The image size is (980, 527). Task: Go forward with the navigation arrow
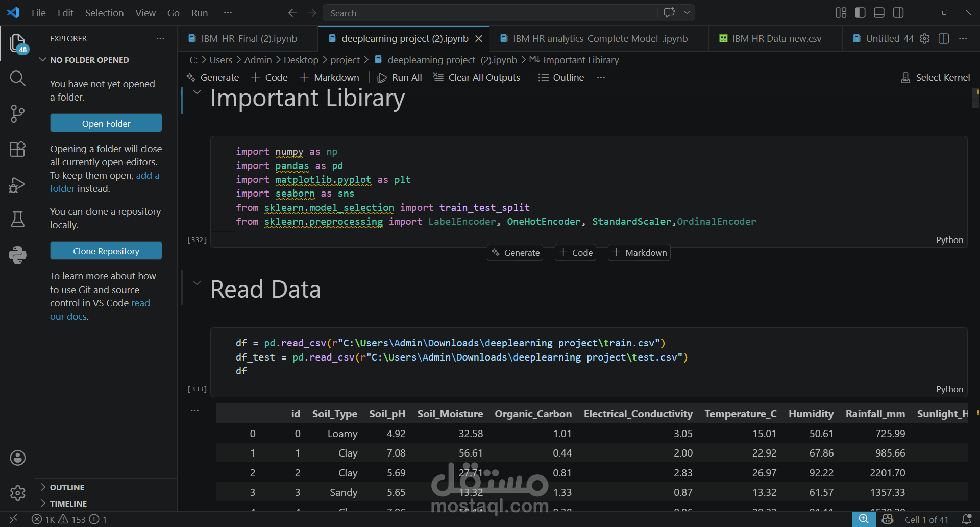(312, 13)
